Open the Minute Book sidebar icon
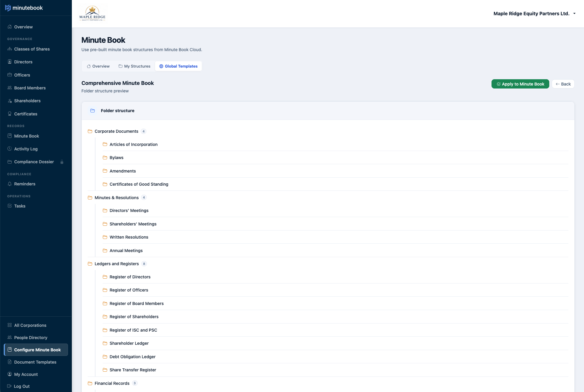 tap(9, 136)
